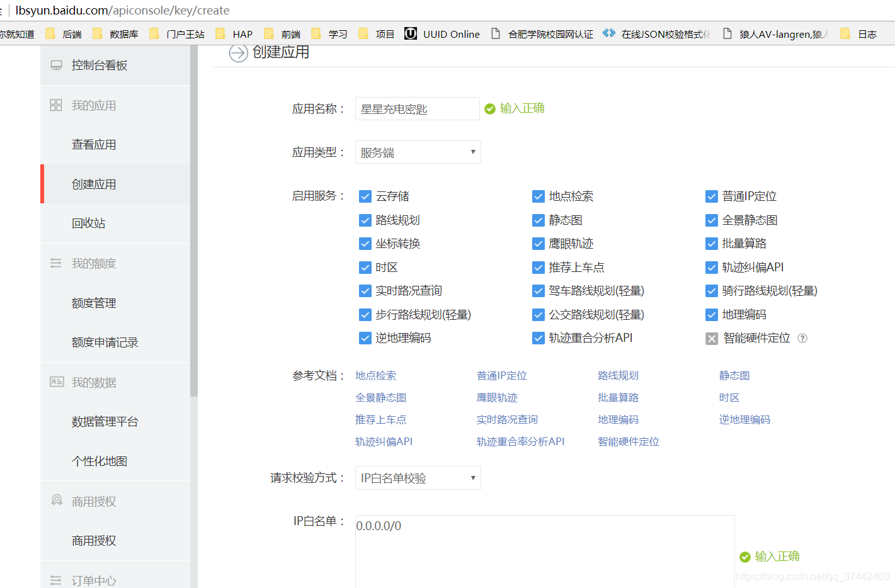Screen dimensions: 895x588
Task: Uncheck the 鹰眼轨迹 service option
Action: click(539, 244)
